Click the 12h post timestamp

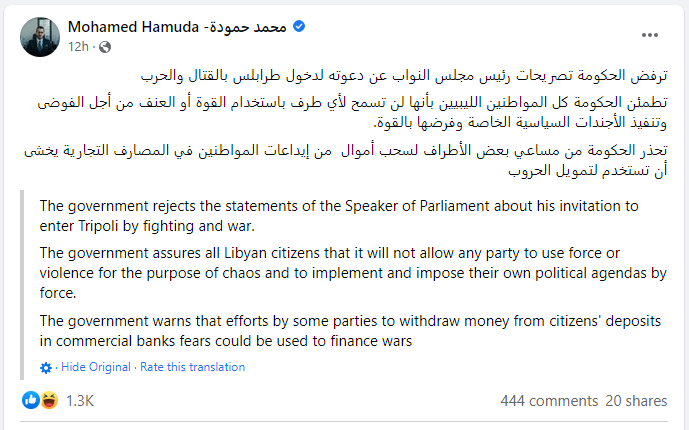[77, 47]
